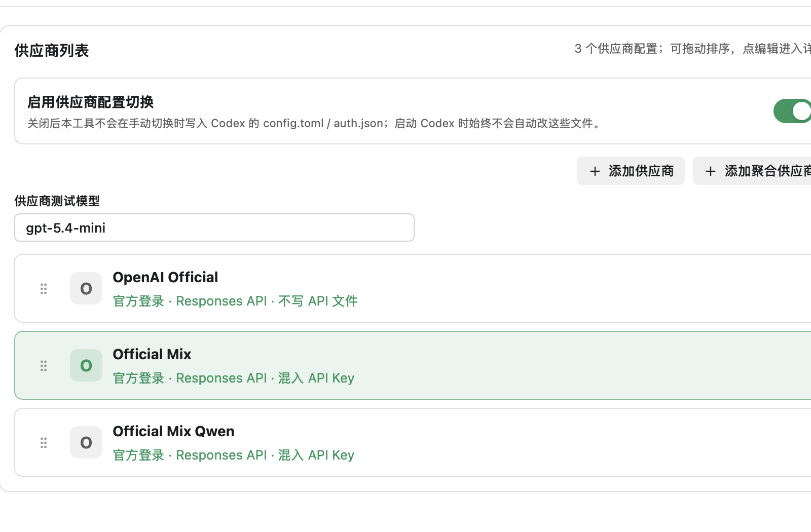Click Official Mix's 混入 API Key description
This screenshot has height=532, width=811.
(316, 378)
